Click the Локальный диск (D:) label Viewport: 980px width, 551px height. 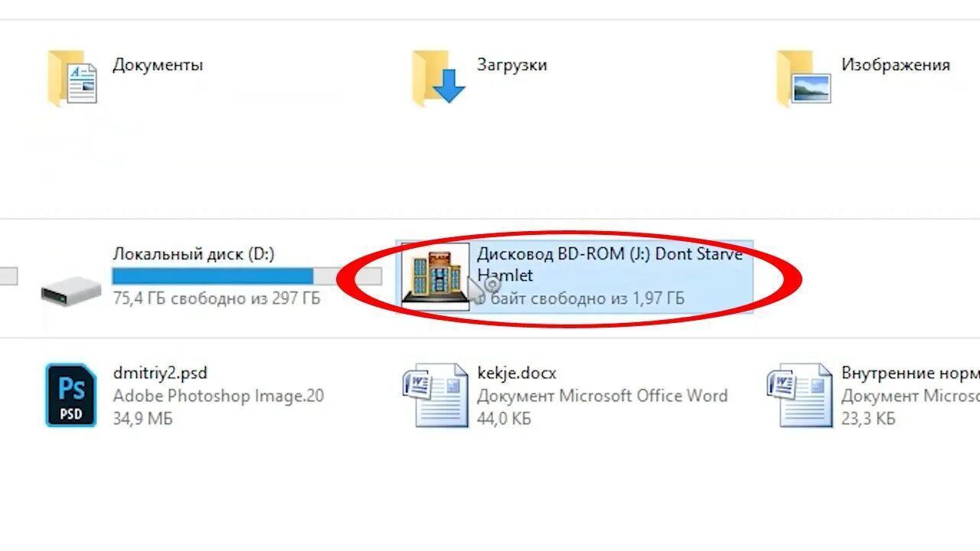pos(194,254)
